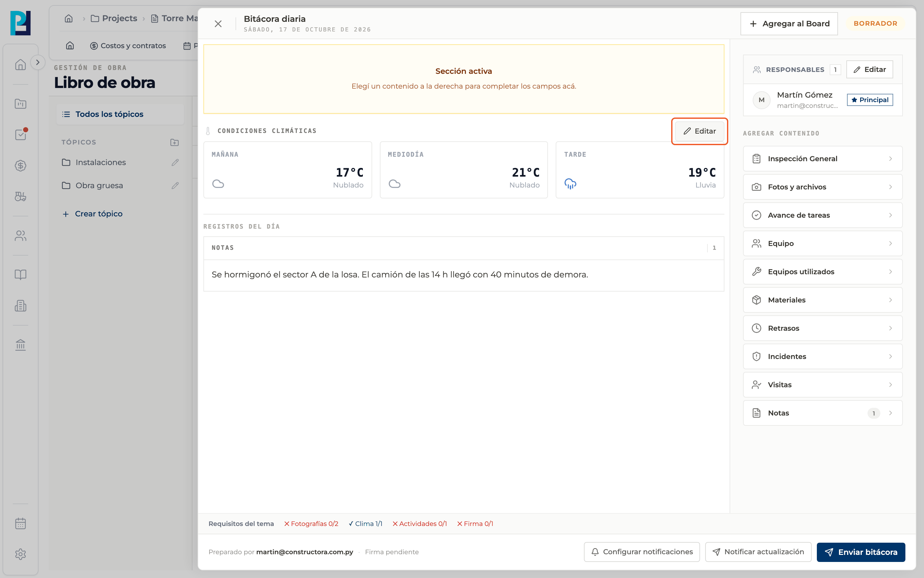Open Notas content row
This screenshot has height=578, width=924.
tap(822, 413)
